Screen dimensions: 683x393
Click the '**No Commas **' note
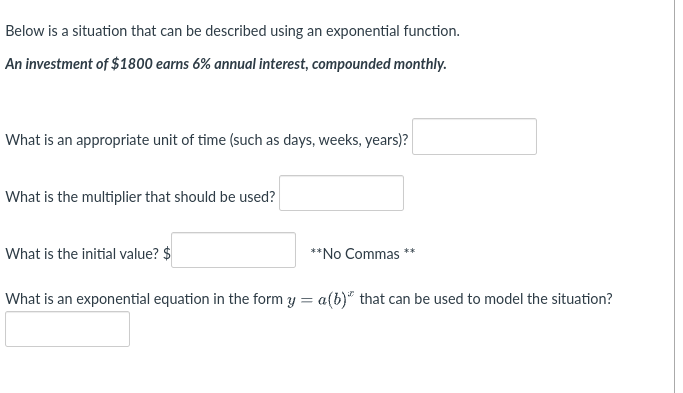[363, 254]
